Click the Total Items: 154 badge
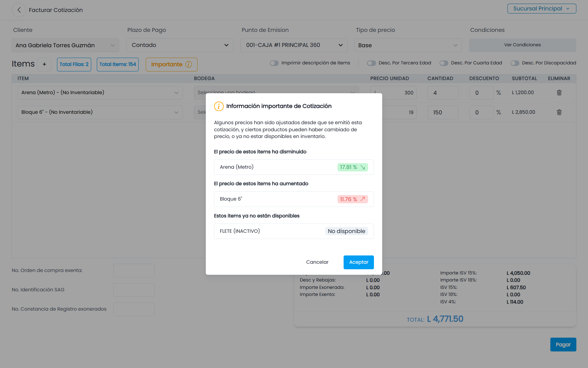 point(118,64)
